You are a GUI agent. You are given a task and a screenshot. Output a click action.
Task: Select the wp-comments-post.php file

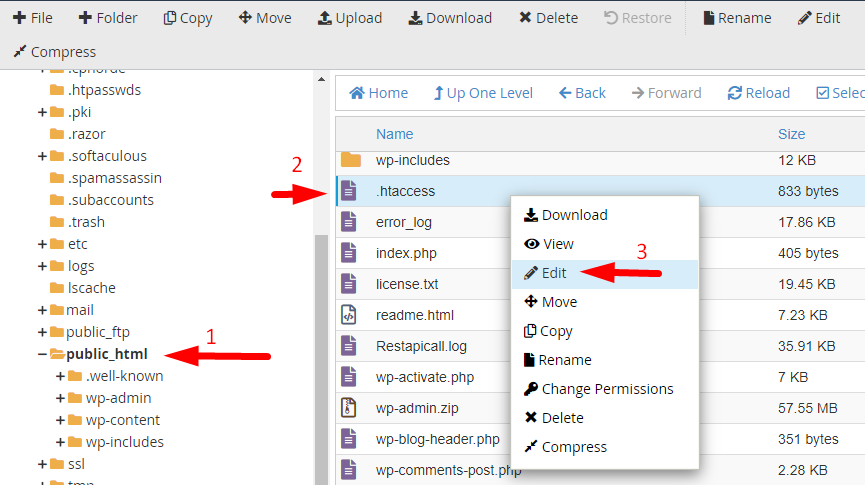pyautogui.click(x=448, y=470)
